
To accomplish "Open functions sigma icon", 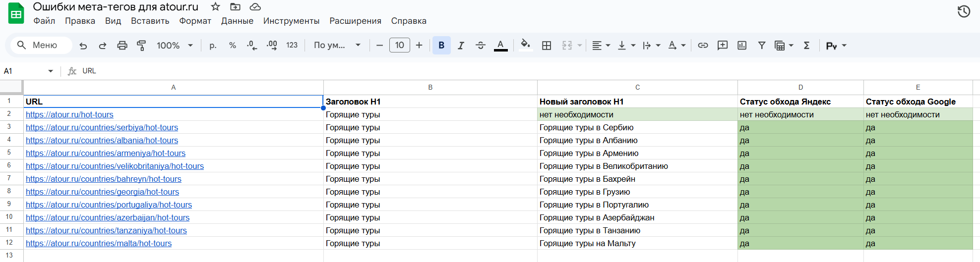I will (807, 46).
